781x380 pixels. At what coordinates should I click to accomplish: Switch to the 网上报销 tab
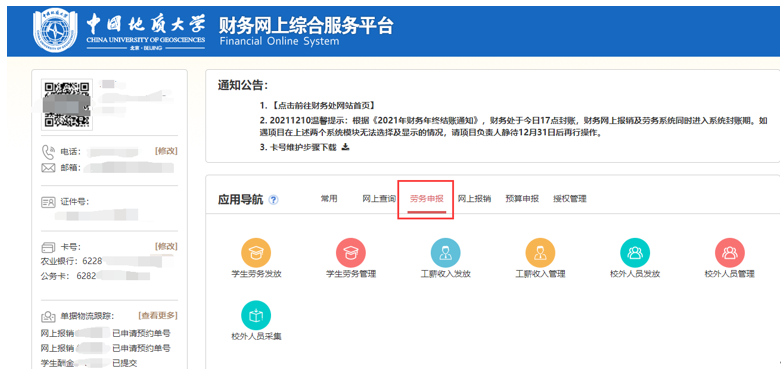coord(475,199)
